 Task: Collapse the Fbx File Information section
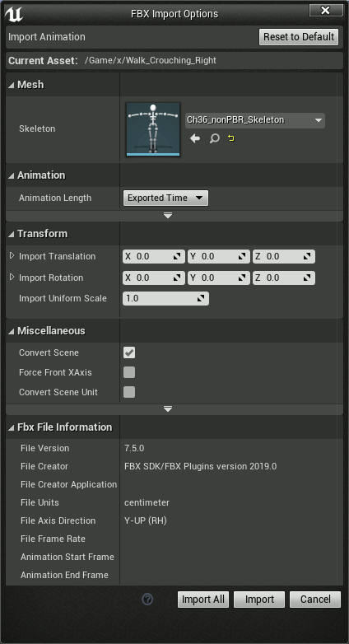tap(11, 427)
